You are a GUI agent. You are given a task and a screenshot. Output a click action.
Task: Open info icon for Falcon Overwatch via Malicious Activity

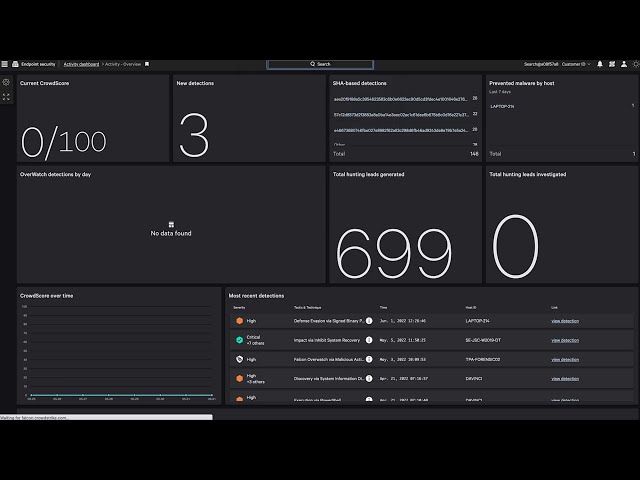pos(369,359)
